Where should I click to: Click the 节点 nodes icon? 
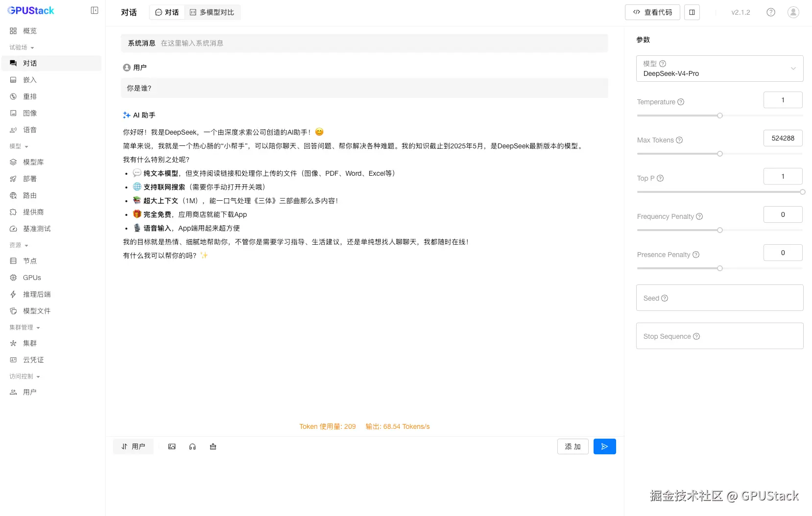(x=13, y=261)
